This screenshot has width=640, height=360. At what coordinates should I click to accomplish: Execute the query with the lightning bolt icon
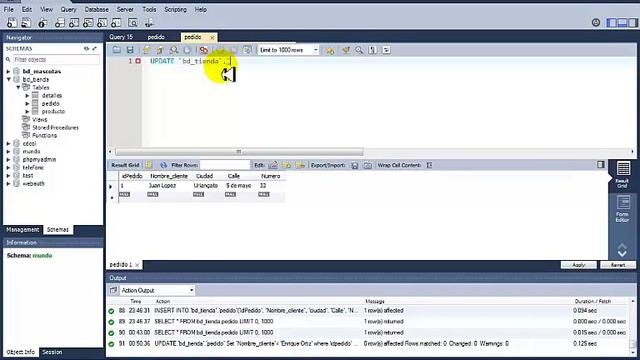pyautogui.click(x=146, y=50)
